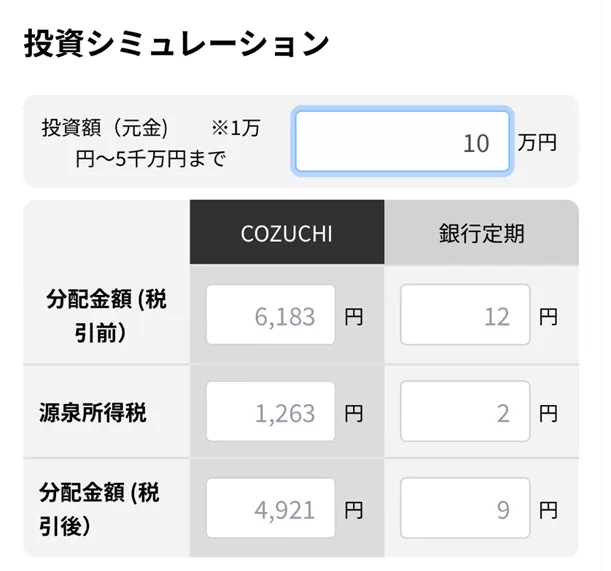
Task: Select the 銀行定期 column header
Action: (x=481, y=233)
